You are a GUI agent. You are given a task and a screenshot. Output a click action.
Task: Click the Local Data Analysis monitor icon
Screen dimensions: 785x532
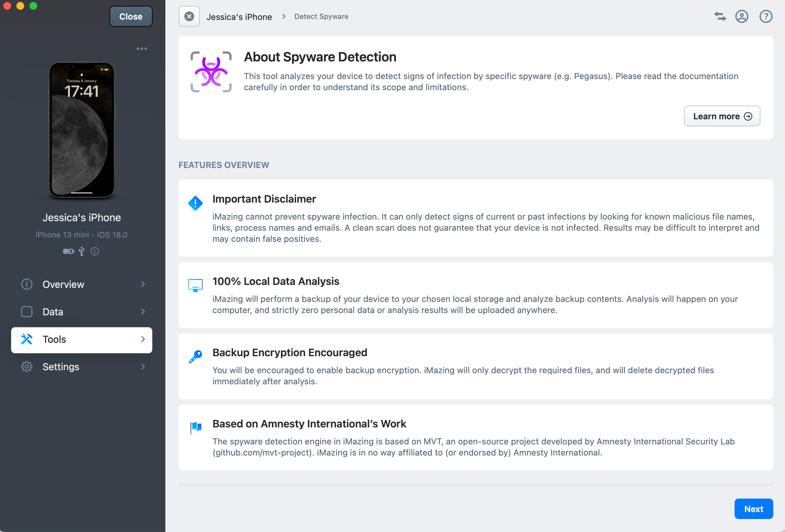[195, 285]
